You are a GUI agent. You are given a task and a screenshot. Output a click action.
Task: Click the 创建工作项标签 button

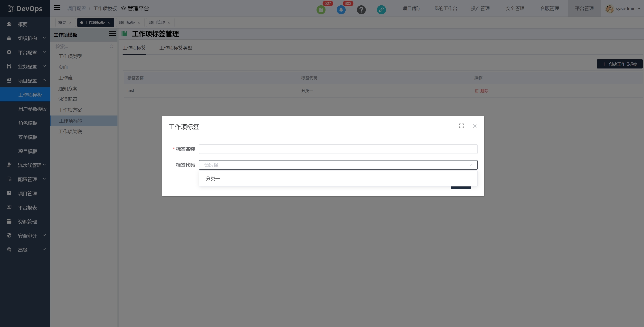[619, 64]
